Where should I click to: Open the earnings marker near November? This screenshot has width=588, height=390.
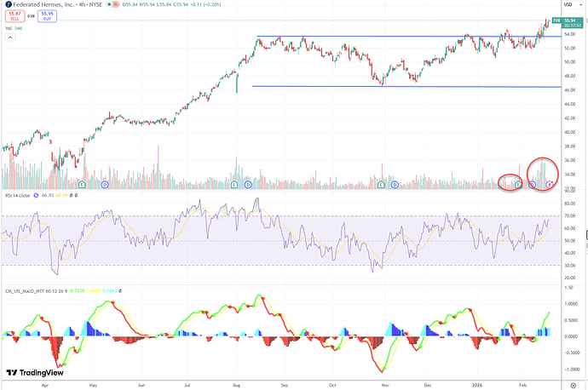381,184
